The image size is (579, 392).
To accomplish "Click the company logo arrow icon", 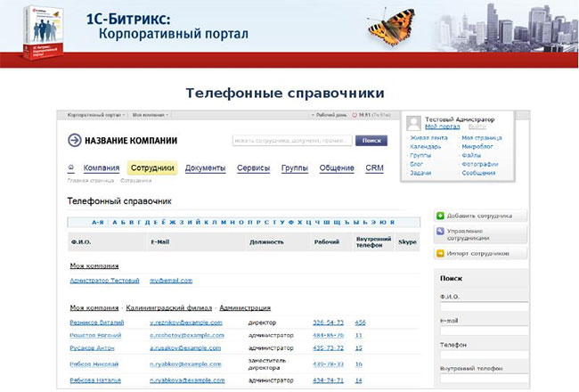I will (75, 141).
